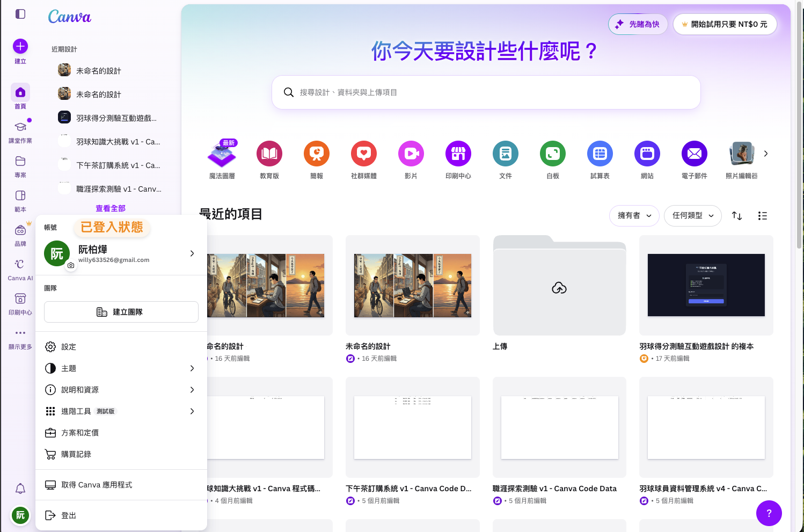The image size is (804, 532).
Task: Show more design types with arrow
Action: (x=766, y=154)
